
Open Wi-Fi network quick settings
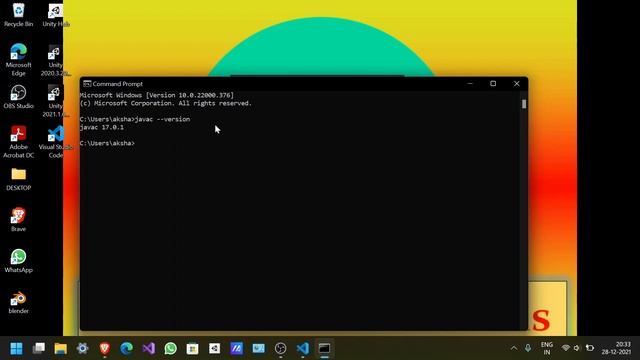click(x=565, y=348)
